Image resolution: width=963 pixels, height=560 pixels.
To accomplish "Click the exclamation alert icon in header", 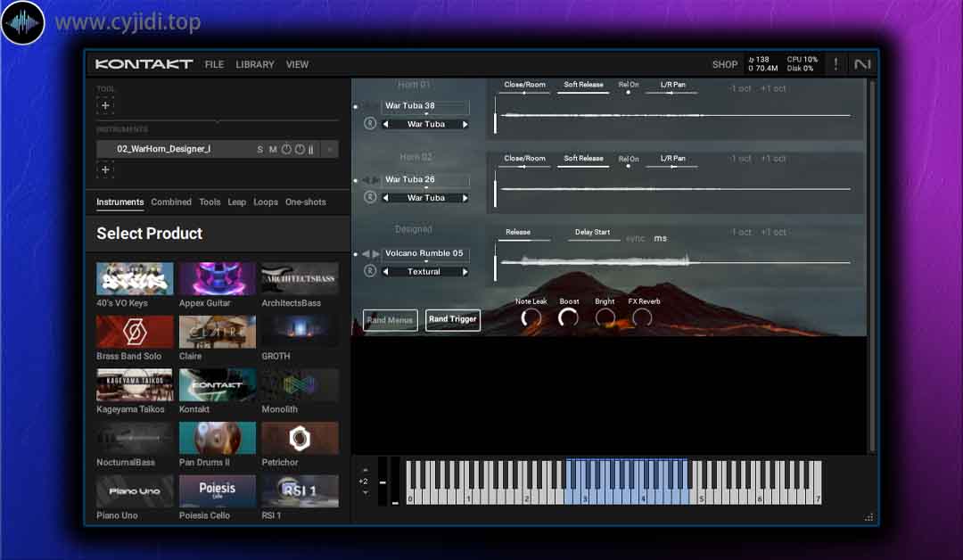I will 835,64.
